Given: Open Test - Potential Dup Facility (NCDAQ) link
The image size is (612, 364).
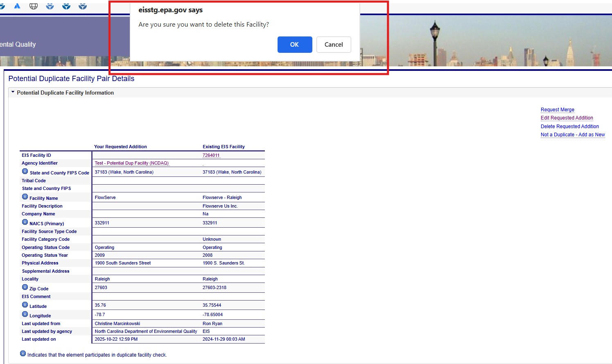Looking at the screenshot, I should [131, 163].
